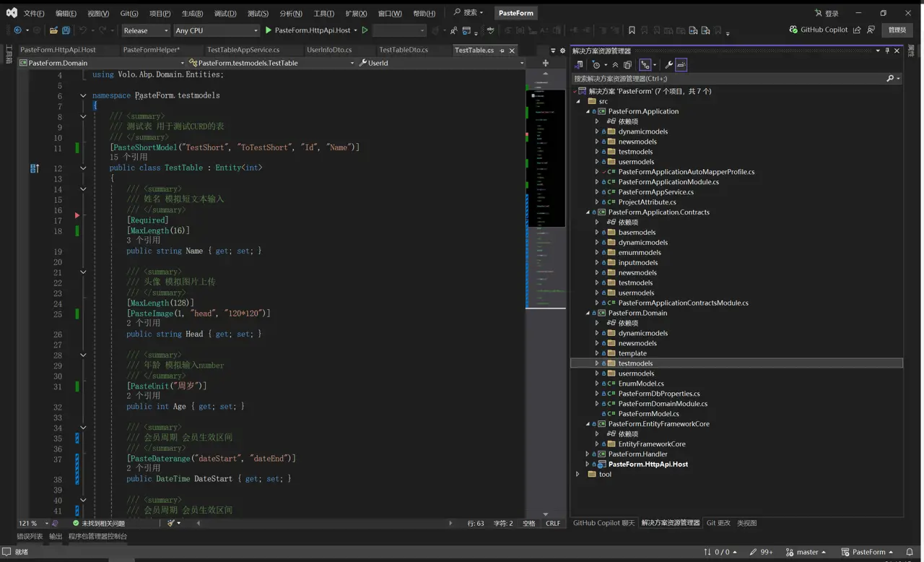Click the 登录 sign-in link
924x562 pixels.
827,13
